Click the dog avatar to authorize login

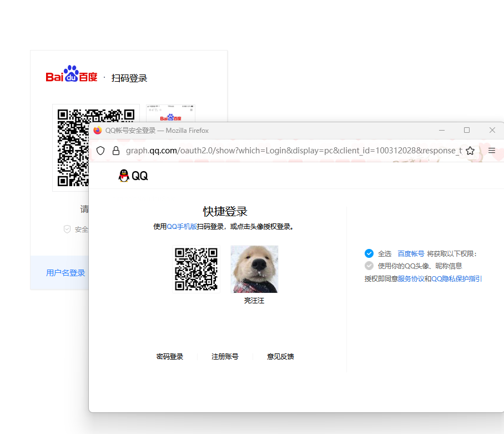tap(254, 269)
